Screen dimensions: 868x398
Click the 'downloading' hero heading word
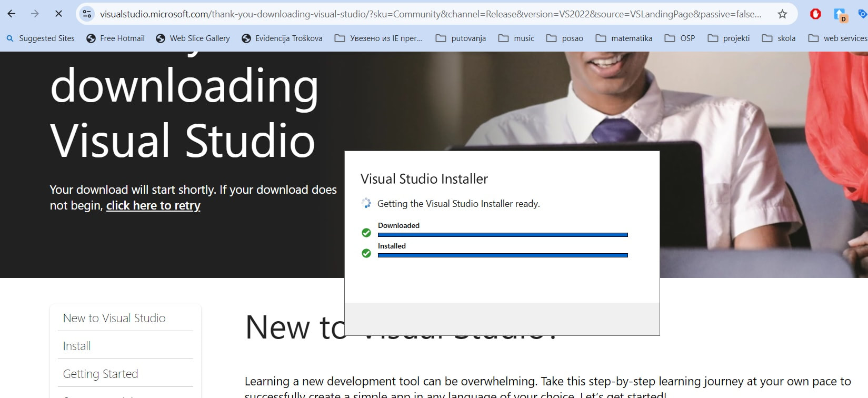184,87
